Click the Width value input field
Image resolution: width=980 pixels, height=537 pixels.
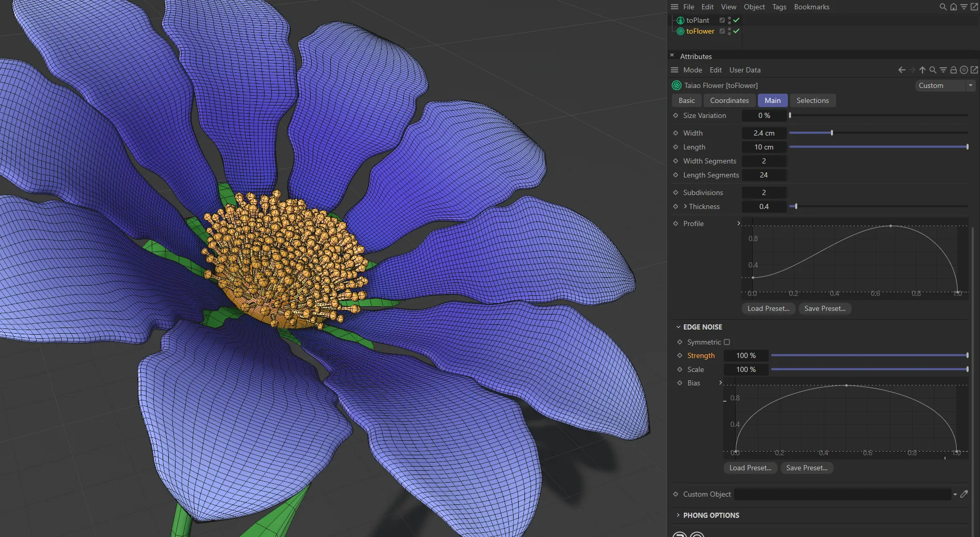(764, 133)
